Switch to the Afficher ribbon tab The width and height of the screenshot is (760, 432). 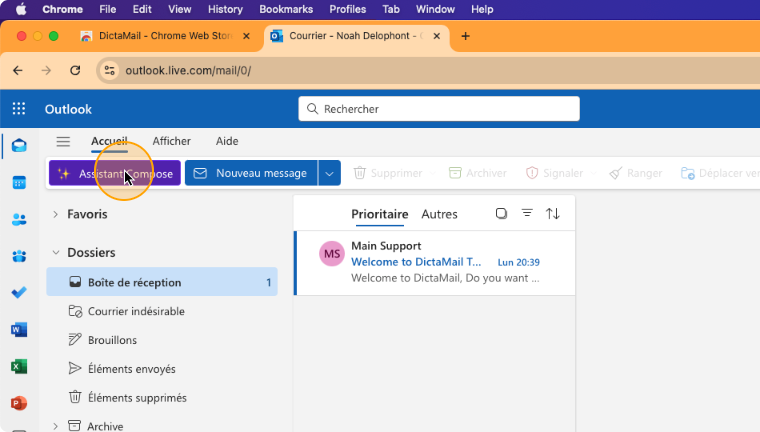tap(172, 142)
